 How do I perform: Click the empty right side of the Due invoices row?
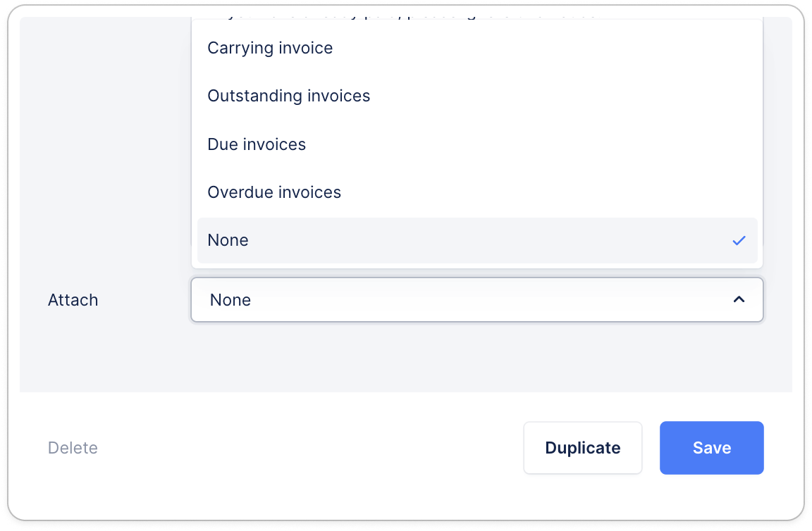click(x=532, y=144)
